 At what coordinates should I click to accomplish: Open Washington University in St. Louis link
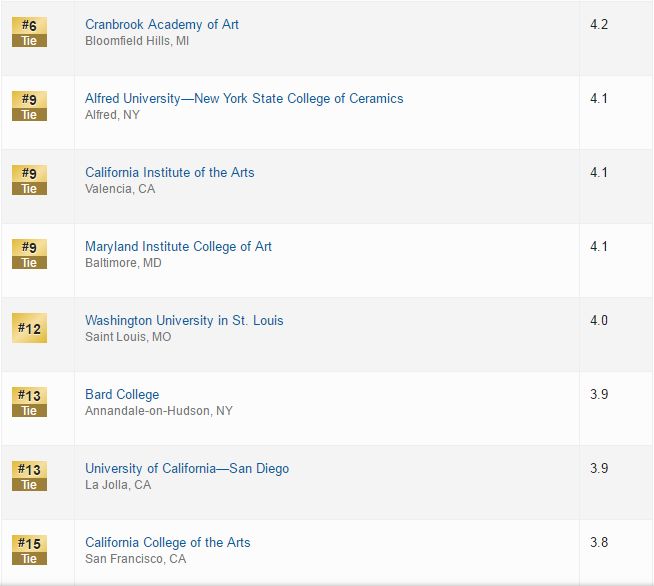[184, 320]
